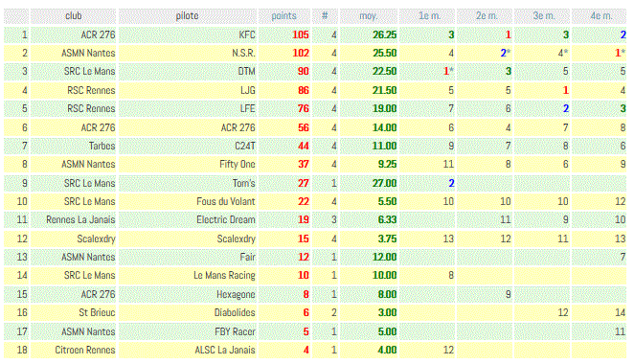634x364 pixels.
Task: Click average value '21.50'
Action: point(385,90)
